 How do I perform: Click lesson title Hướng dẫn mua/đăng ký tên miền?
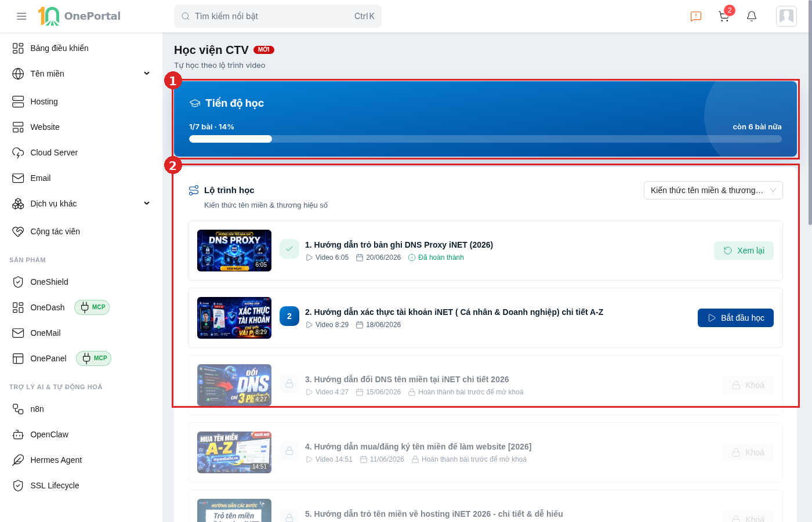coord(418,447)
